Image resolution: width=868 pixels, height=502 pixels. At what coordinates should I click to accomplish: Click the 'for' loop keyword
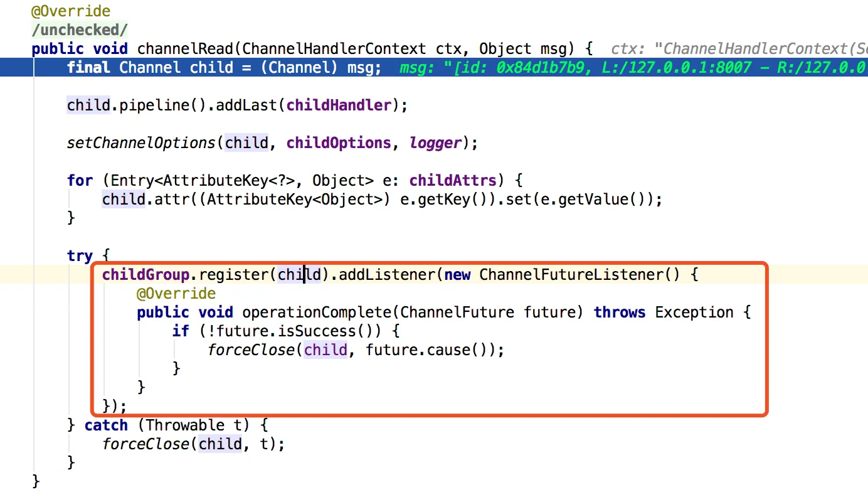(80, 181)
